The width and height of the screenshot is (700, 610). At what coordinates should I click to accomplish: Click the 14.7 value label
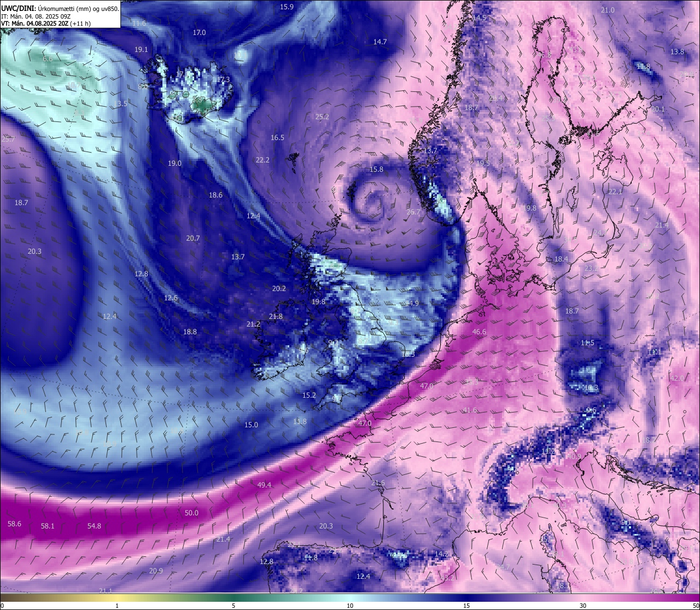coord(380,42)
